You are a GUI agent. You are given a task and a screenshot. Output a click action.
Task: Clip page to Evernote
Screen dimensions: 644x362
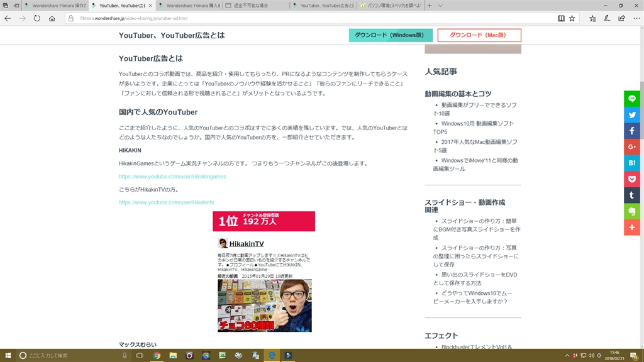tap(631, 211)
